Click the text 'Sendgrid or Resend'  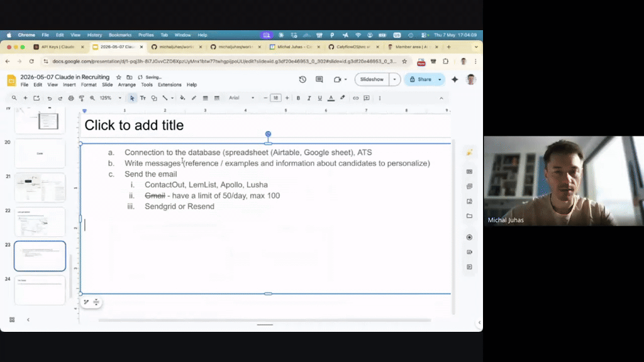179,206
